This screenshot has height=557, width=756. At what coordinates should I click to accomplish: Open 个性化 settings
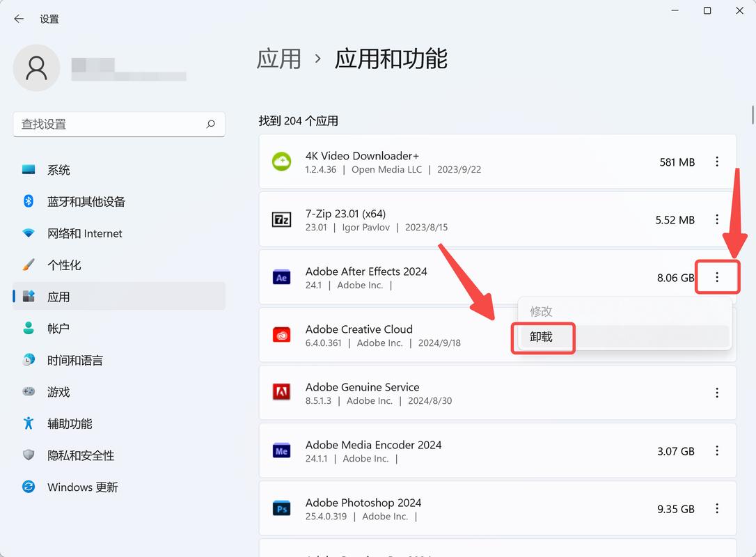click(119, 265)
